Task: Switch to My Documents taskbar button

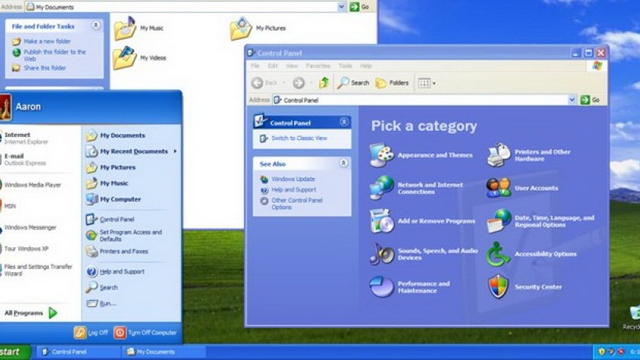Action: 163,352
